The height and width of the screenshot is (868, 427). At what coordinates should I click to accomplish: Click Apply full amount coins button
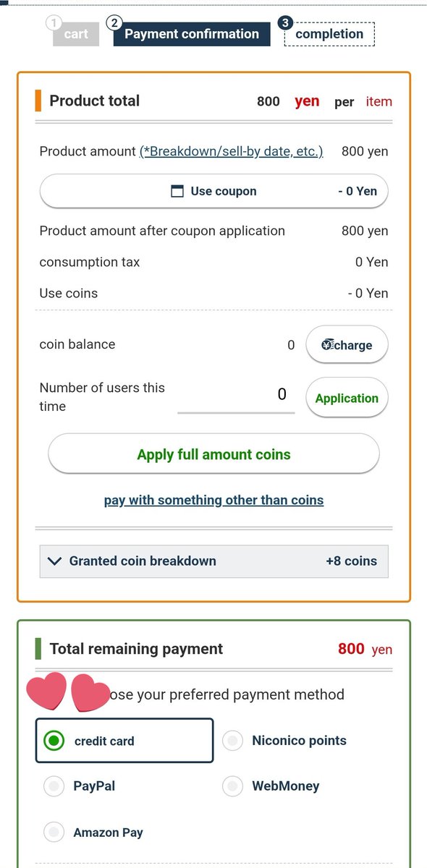pos(213,454)
